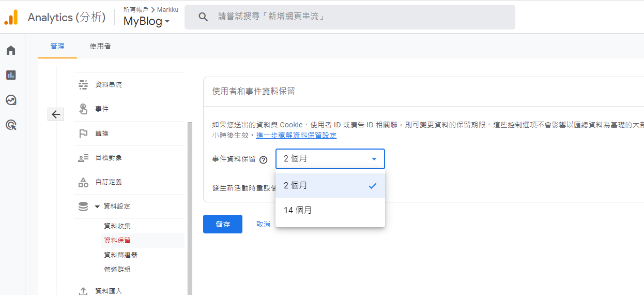Switch to the 管理 tab
This screenshot has height=295, width=644.
(57, 46)
